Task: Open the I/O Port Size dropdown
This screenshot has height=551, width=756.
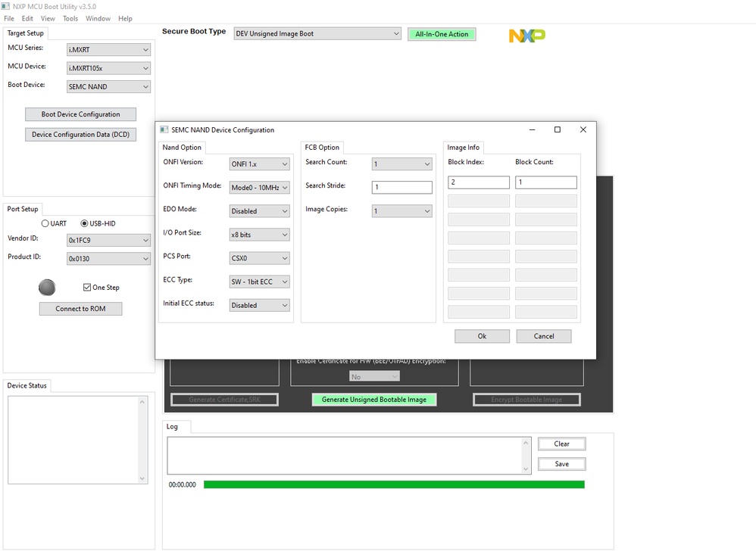Action: (259, 235)
